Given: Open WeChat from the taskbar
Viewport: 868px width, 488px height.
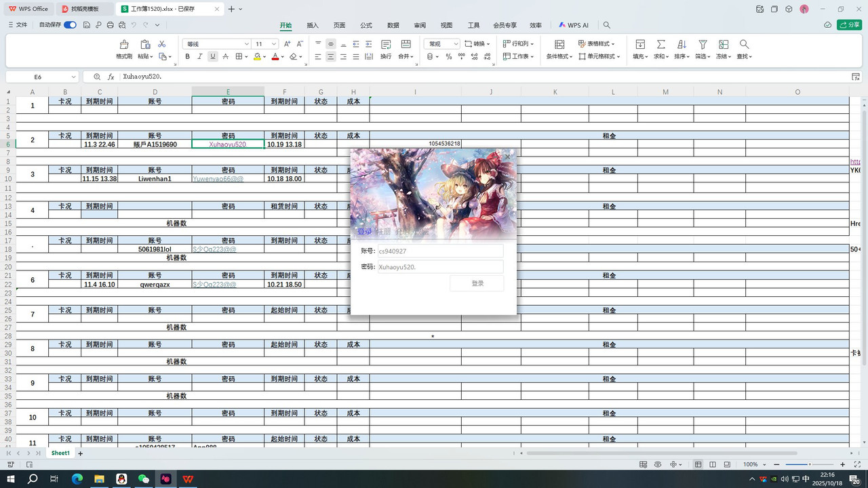Looking at the screenshot, I should click(144, 479).
